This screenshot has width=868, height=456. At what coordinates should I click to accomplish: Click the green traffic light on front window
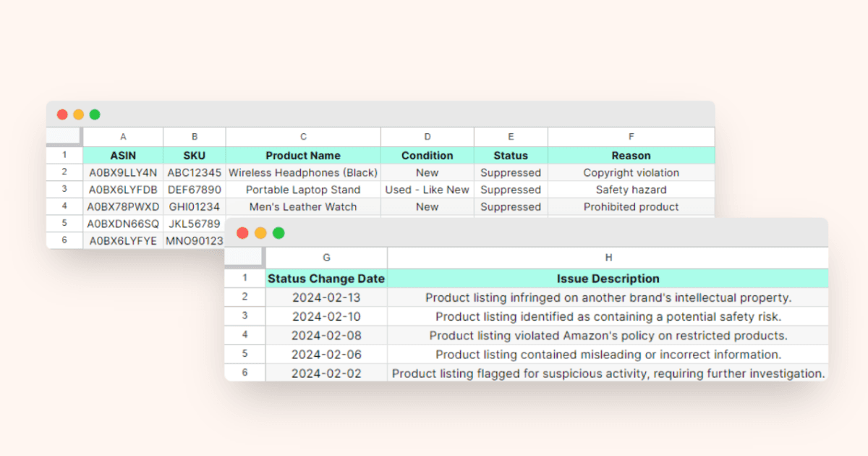pyautogui.click(x=277, y=233)
